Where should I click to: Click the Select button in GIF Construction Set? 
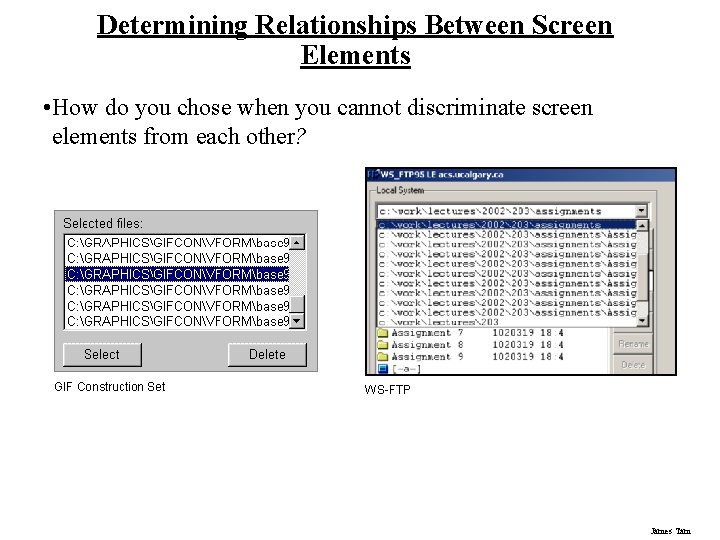click(102, 354)
